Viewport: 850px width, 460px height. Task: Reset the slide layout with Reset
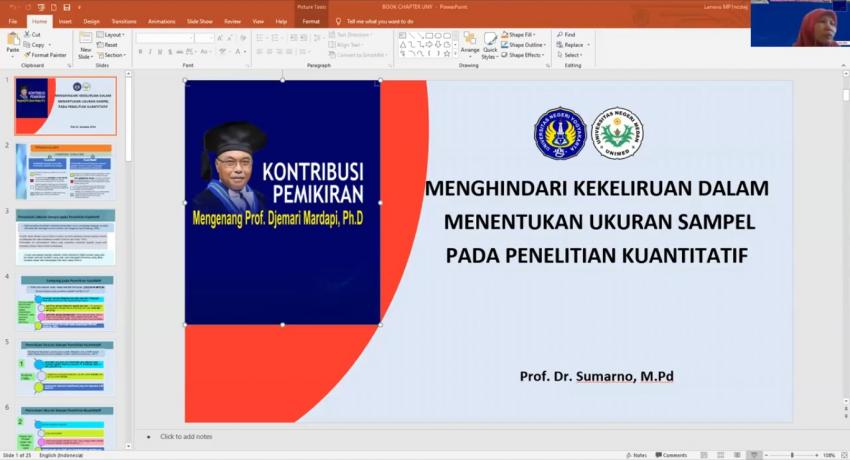pos(107,44)
